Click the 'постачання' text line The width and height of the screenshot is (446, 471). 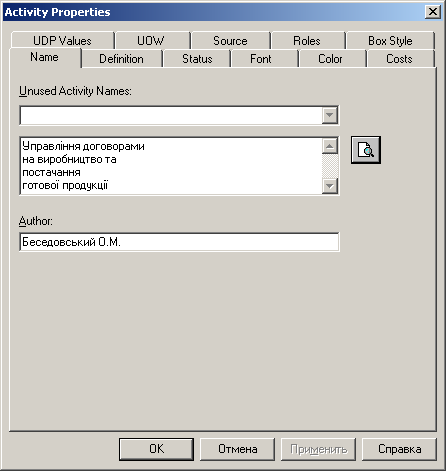coord(51,172)
